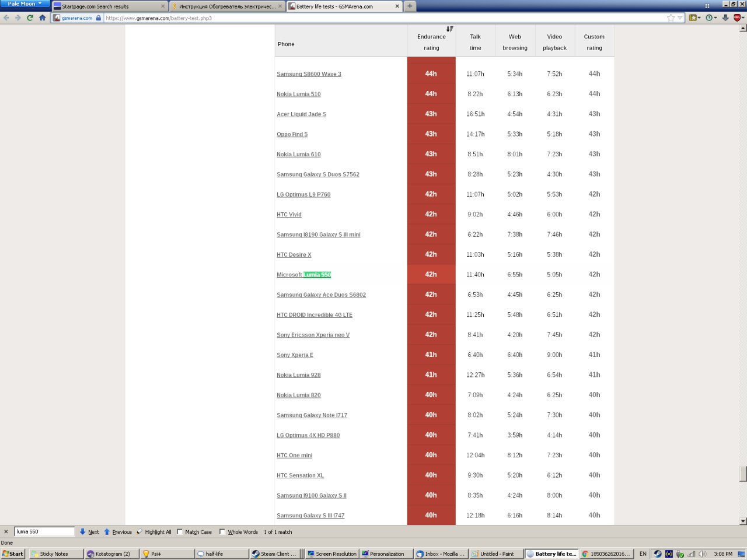Switch to Untitled - Paint taskbar button

tap(495, 554)
